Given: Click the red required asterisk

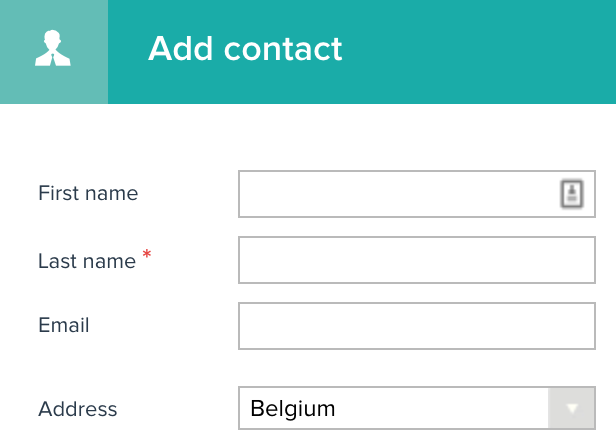Looking at the screenshot, I should 147,254.
